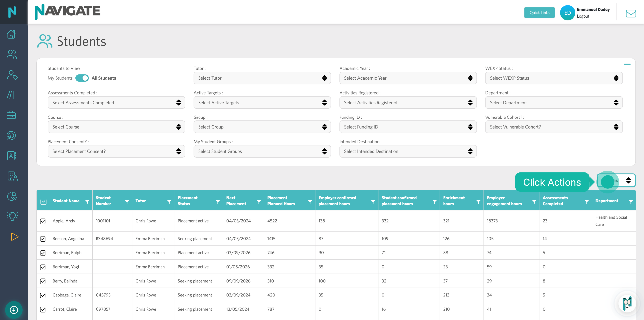Click the round plus button at sidebar bottom
The width and height of the screenshot is (644, 320).
tap(14, 310)
